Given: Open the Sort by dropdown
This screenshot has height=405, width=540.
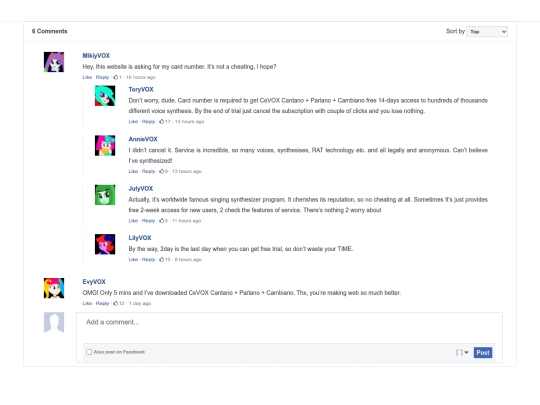Looking at the screenshot, I should coord(487,32).
